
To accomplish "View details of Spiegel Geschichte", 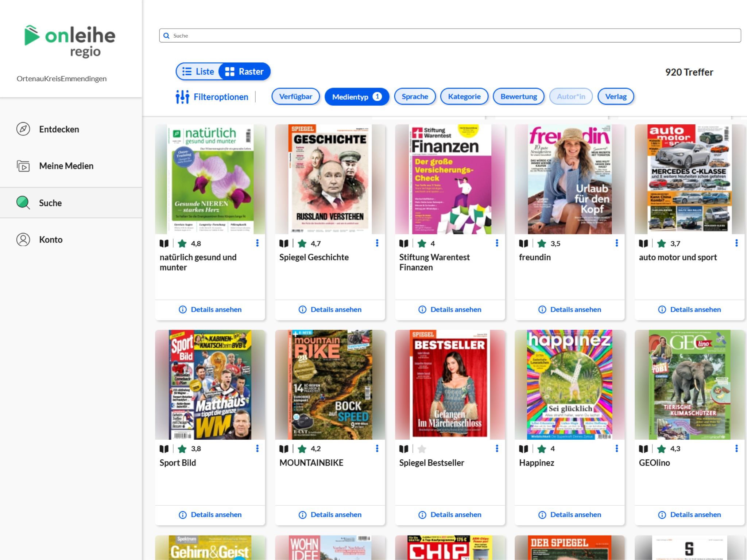I will 330,310.
